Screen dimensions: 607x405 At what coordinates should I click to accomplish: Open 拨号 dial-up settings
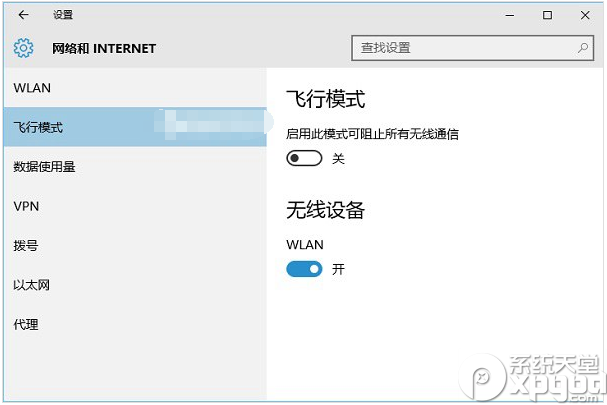135,245
